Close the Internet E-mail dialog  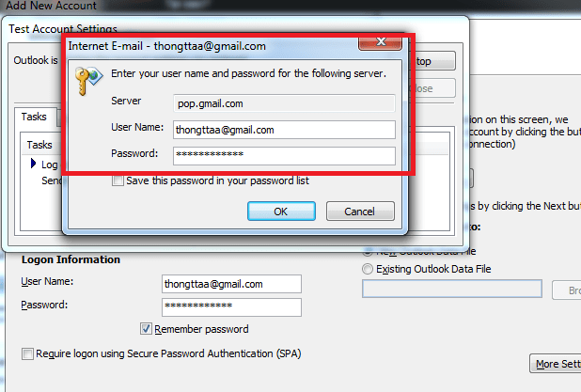[380, 42]
